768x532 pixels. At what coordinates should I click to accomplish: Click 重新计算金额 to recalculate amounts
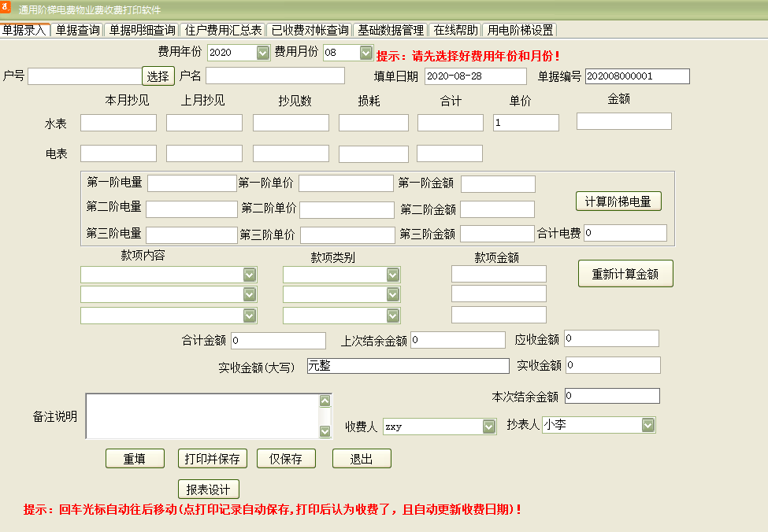tap(625, 274)
